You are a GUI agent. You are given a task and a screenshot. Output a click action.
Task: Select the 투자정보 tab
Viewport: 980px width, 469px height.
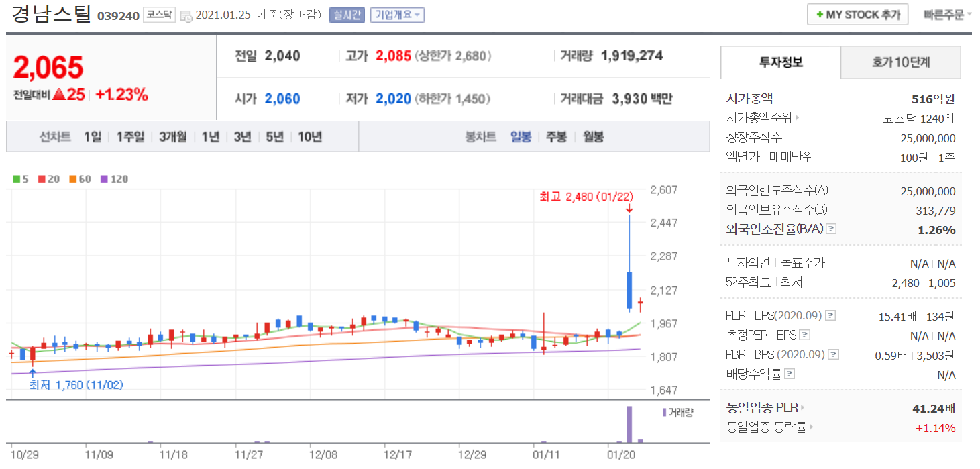pos(780,62)
